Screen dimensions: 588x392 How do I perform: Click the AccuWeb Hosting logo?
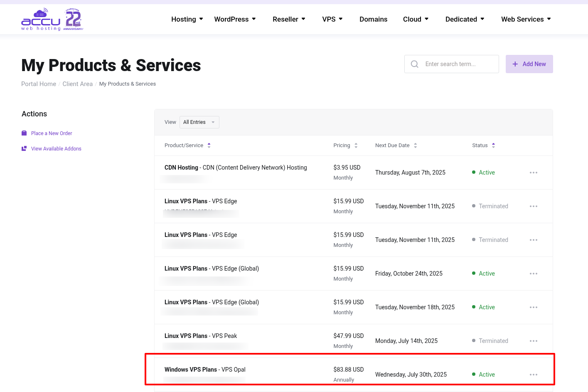point(52,20)
